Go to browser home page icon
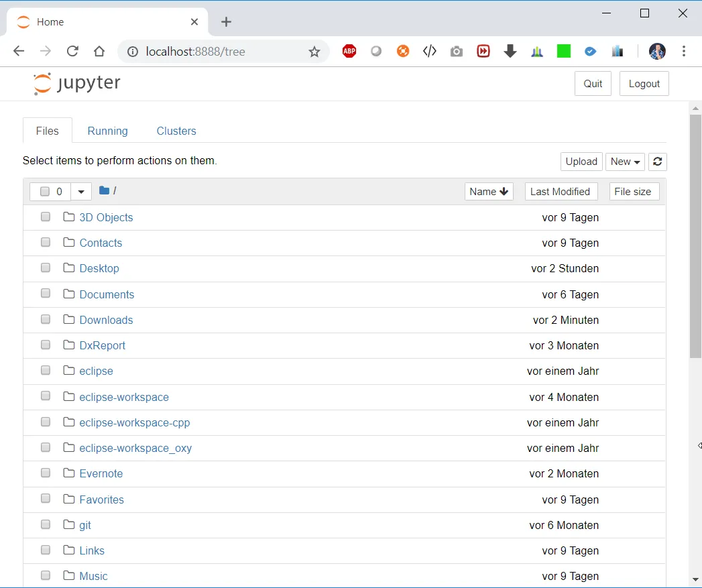Viewport: 702px width, 588px height. coord(99,52)
